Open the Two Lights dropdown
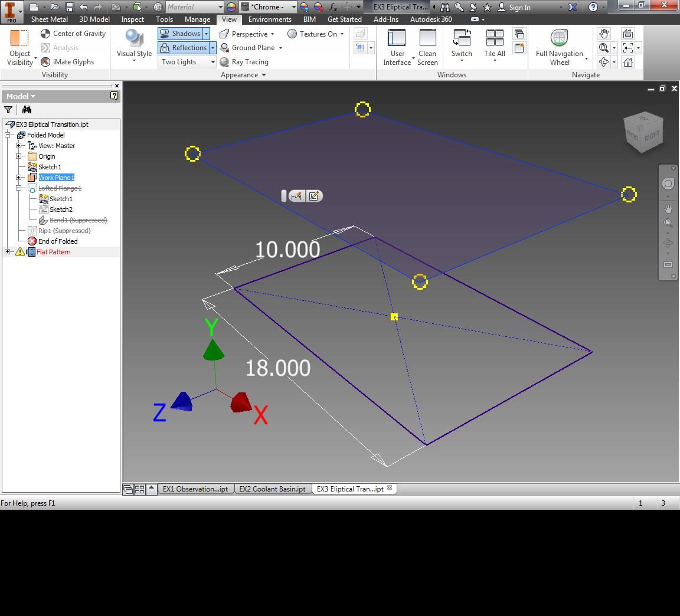The height and width of the screenshot is (616, 680). (211, 62)
